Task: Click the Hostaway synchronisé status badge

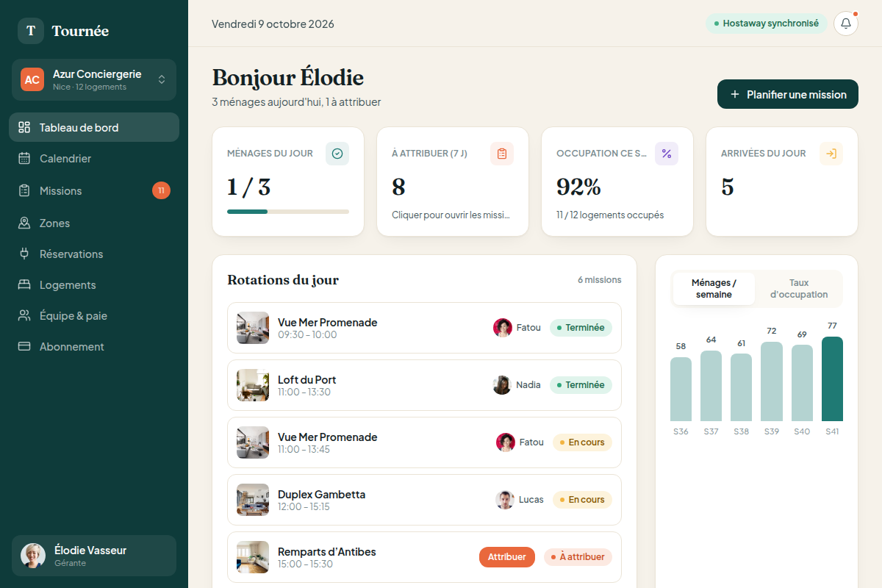Action: pos(767,24)
